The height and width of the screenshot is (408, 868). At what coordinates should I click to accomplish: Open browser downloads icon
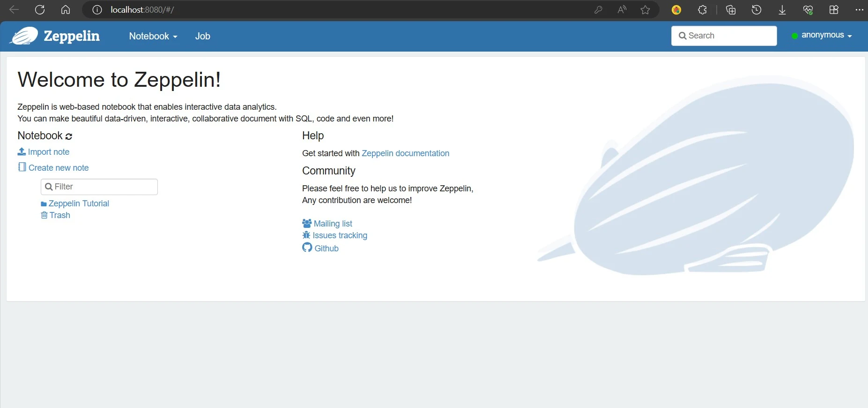pyautogui.click(x=782, y=10)
